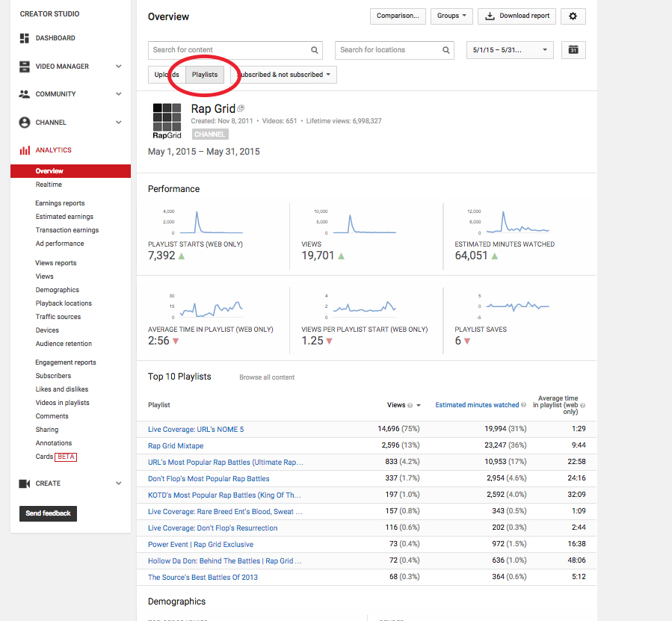This screenshot has width=672, height=621.
Task: Open Devices report in sidebar
Action: [x=47, y=331]
